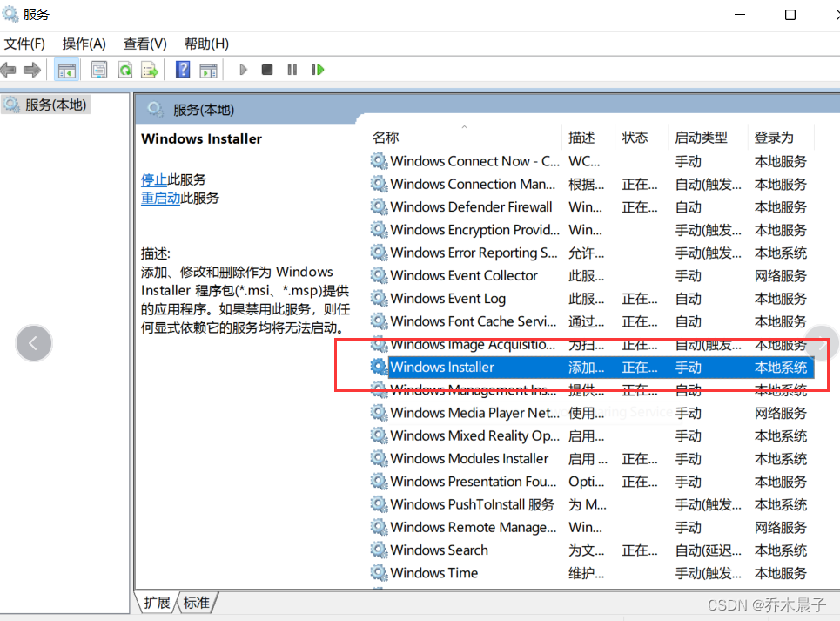Click the Refresh toolbar icon
The image size is (840, 621).
125,70
